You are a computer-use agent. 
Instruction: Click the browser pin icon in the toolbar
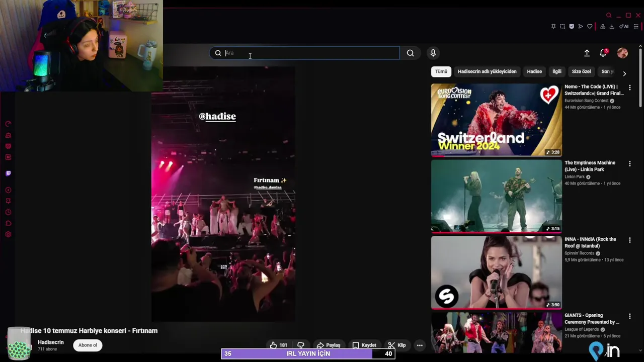coord(553,27)
